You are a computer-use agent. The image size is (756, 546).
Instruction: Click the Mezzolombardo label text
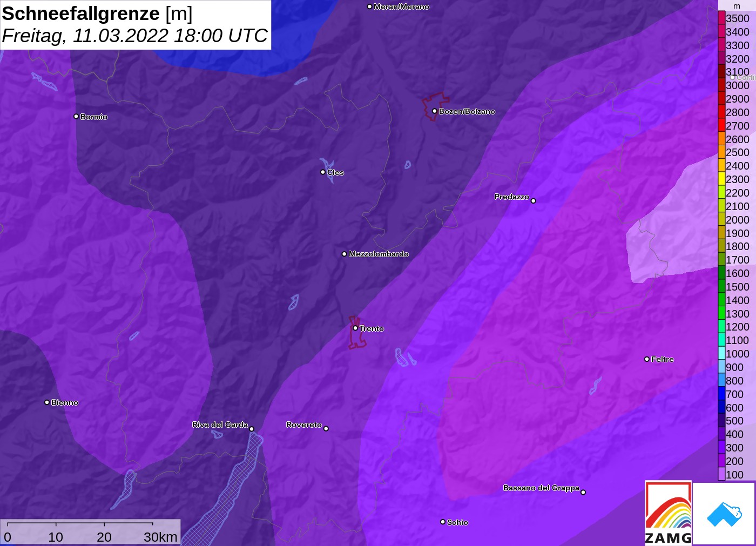click(379, 254)
